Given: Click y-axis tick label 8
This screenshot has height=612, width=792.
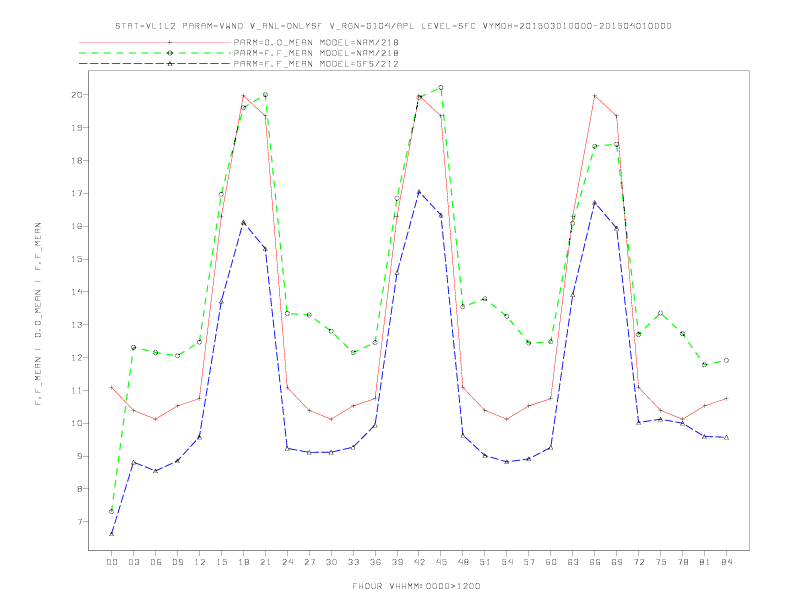Looking at the screenshot, I should pos(80,489).
